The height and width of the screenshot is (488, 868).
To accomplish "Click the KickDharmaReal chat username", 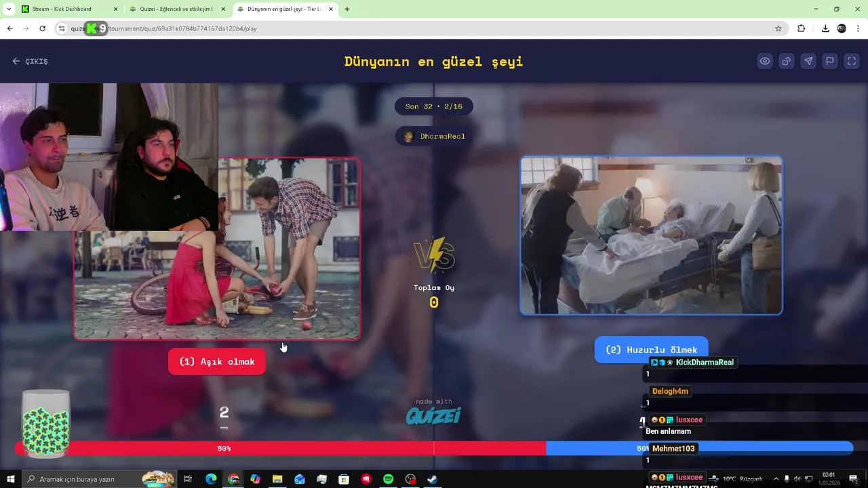I will pyautogui.click(x=705, y=363).
